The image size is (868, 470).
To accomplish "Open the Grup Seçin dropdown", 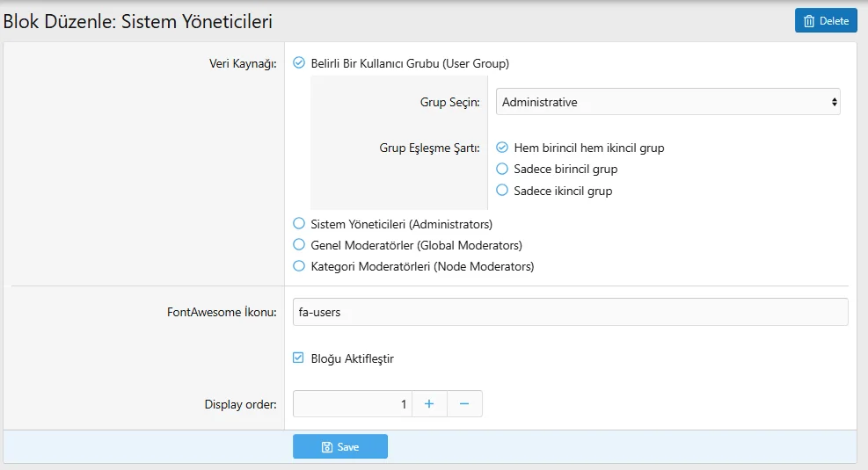I will tap(667, 102).
